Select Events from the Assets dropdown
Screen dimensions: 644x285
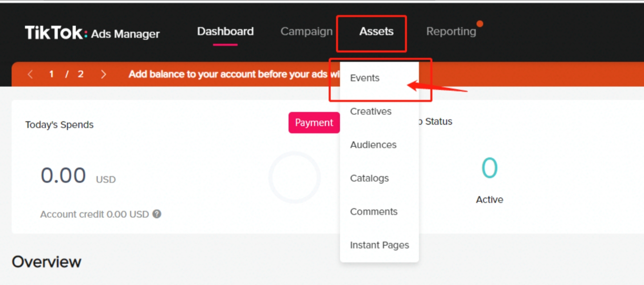pyautogui.click(x=365, y=78)
